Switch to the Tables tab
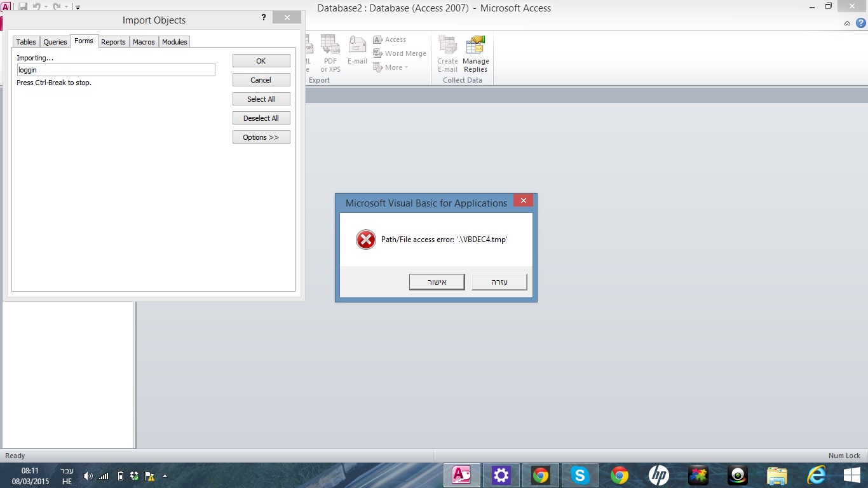Image resolution: width=868 pixels, height=488 pixels. tap(26, 42)
